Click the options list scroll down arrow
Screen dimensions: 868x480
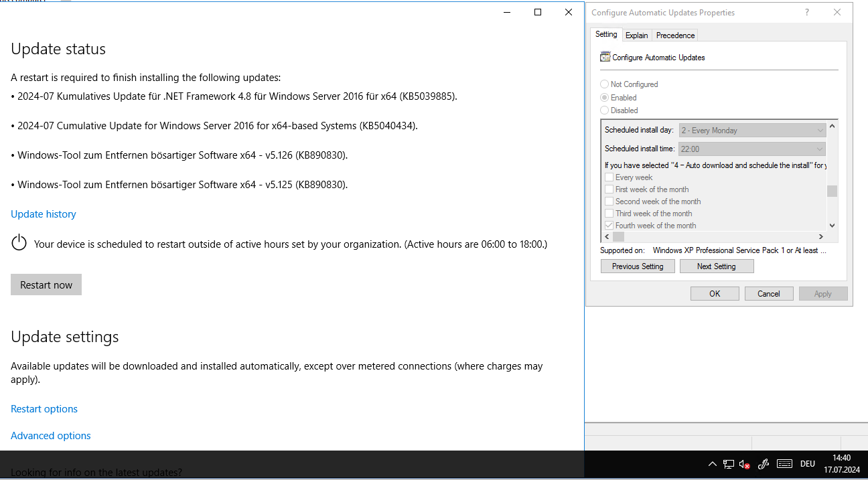click(x=833, y=226)
